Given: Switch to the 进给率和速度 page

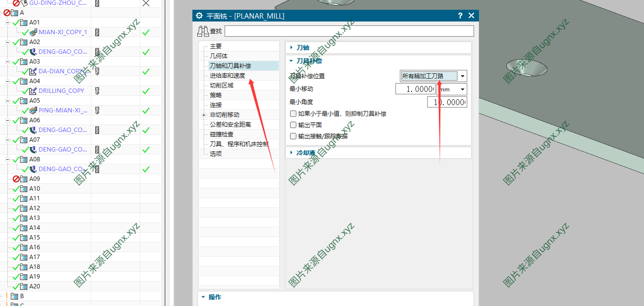Looking at the screenshot, I should (227, 75).
